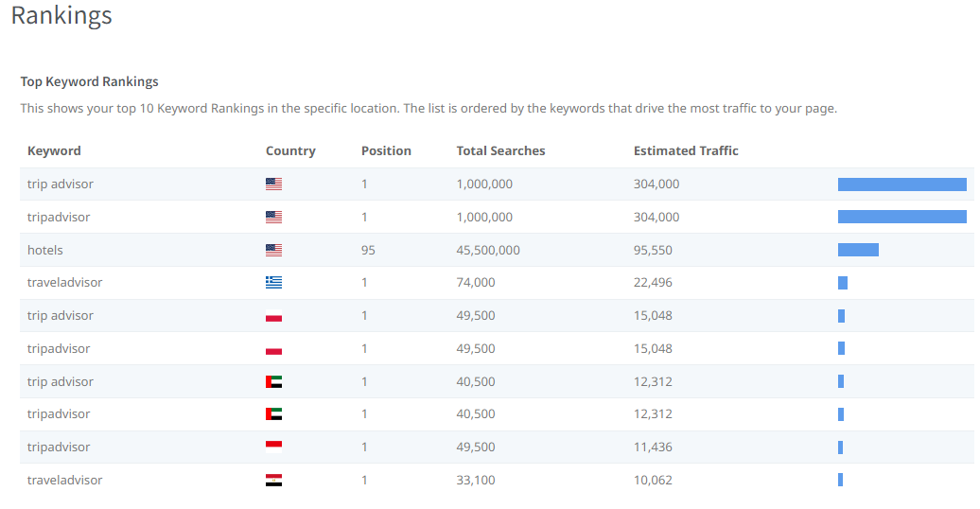980x509 pixels.
Task: Click the Egyptian flag icon
Action: [x=273, y=481]
